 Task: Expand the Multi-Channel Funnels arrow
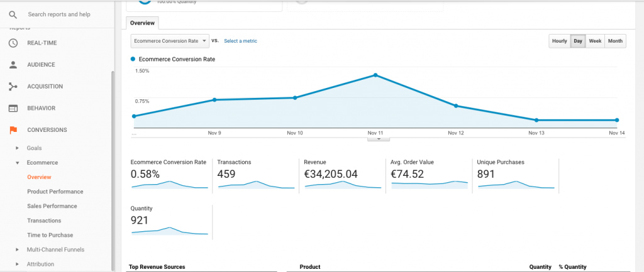[17, 249]
